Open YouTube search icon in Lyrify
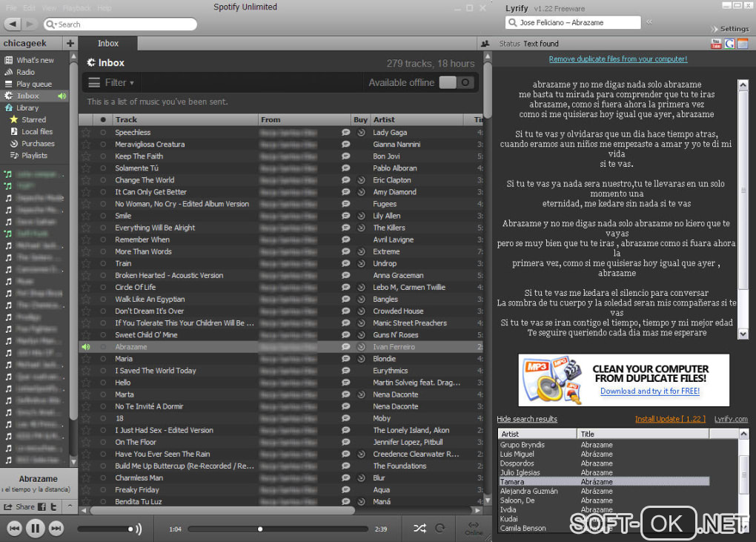This screenshot has height=542, width=756. [x=716, y=44]
